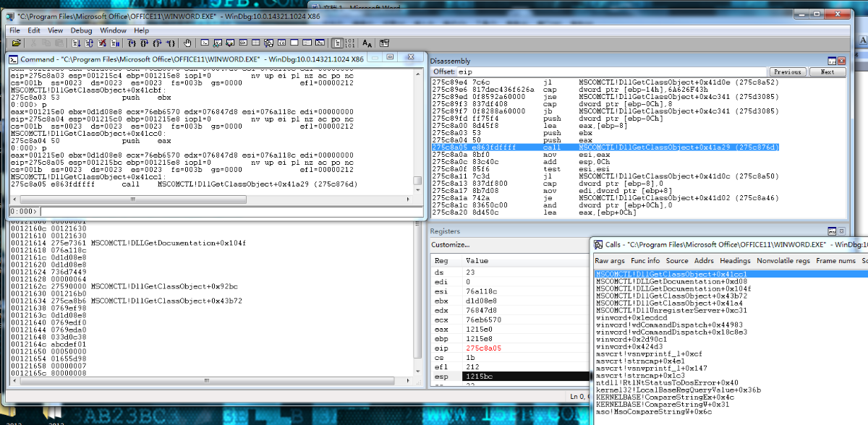Open the File menu
868x425 pixels.
click(x=14, y=30)
